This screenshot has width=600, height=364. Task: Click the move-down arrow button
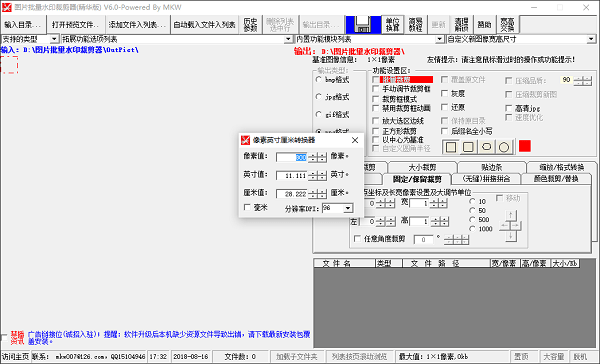[x=510, y=236]
